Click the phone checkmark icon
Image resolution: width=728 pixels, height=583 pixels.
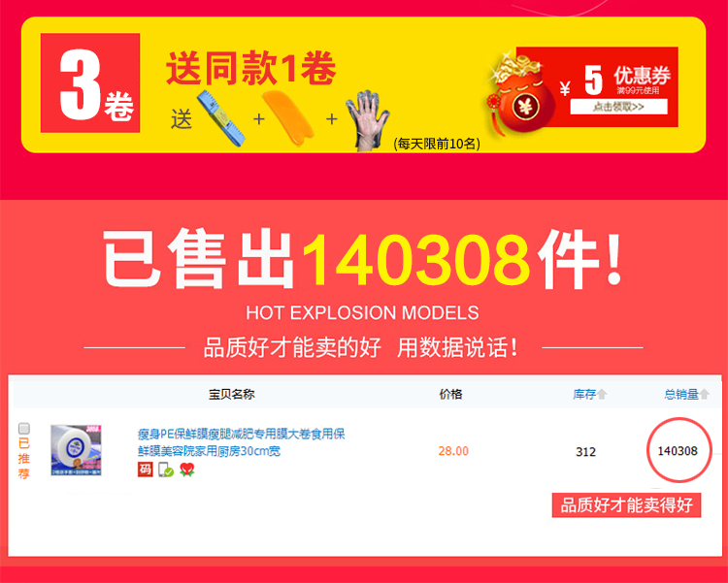(x=166, y=470)
